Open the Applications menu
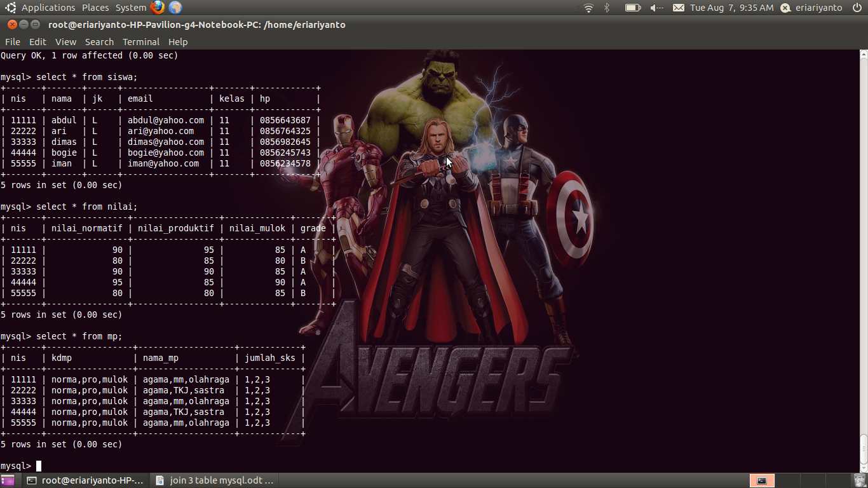 coord(48,8)
